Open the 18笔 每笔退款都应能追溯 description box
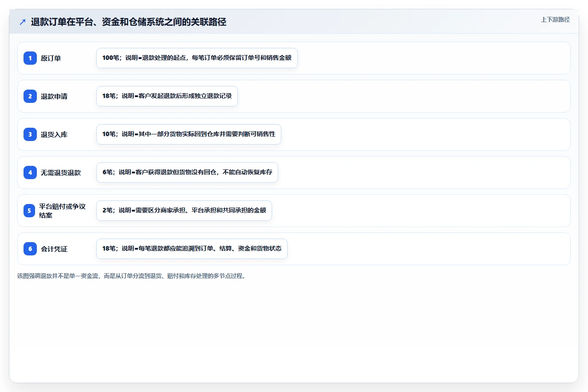The width and height of the screenshot is (588, 392). coord(192,249)
